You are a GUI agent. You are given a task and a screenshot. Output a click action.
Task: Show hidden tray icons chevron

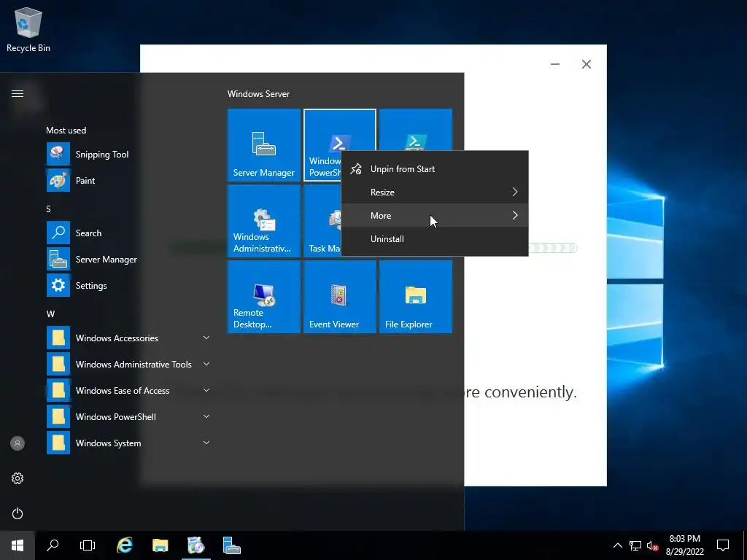(x=617, y=545)
